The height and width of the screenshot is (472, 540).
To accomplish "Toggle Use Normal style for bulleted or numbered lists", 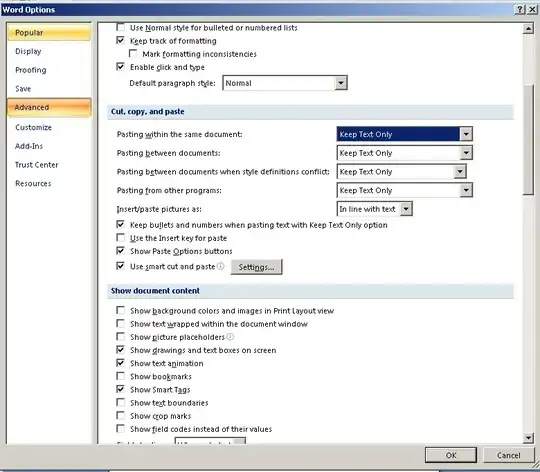I will coord(121,27).
